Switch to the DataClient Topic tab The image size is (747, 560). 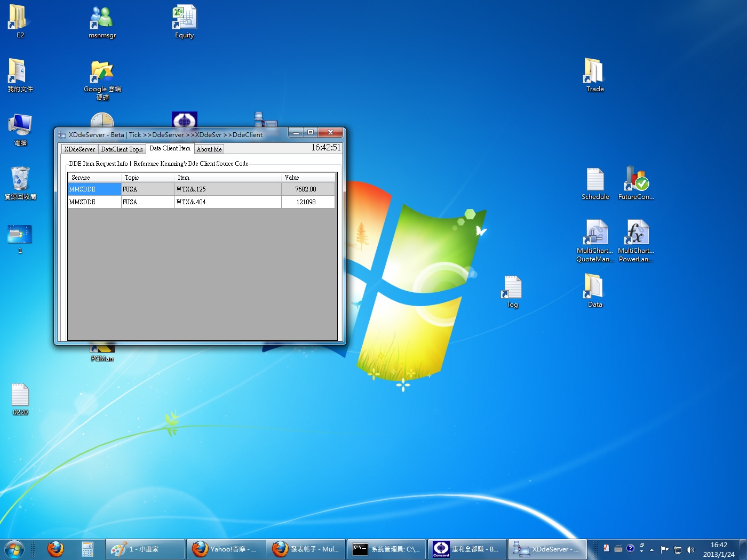click(x=122, y=149)
